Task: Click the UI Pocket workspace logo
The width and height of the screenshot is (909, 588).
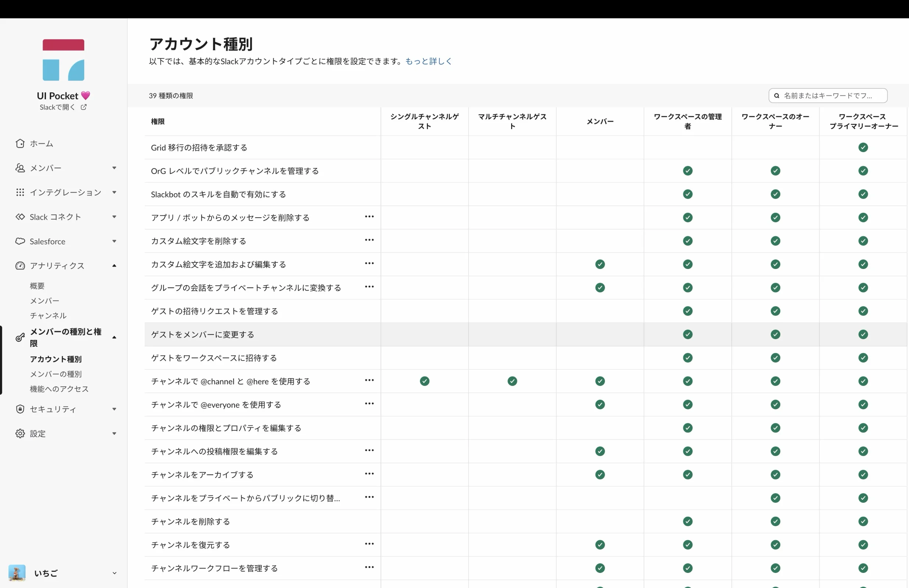Action: (63, 60)
